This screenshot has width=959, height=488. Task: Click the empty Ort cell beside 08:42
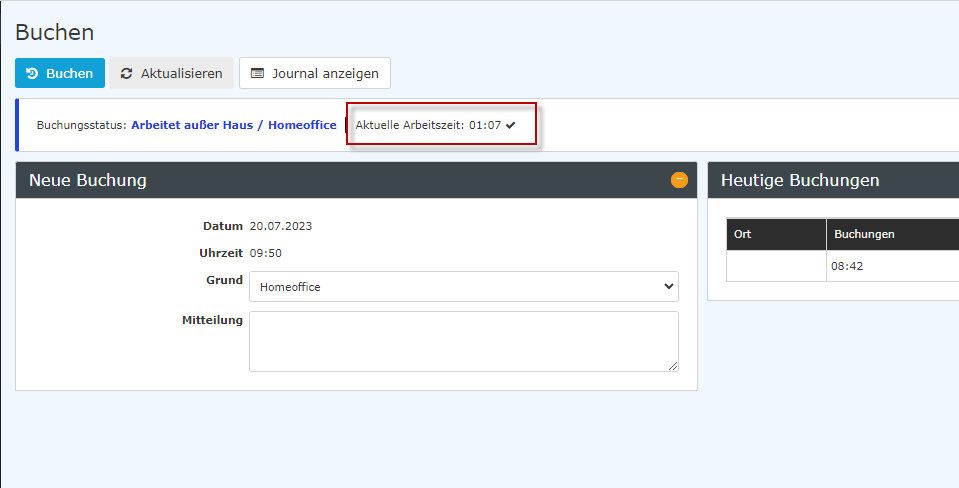click(776, 266)
